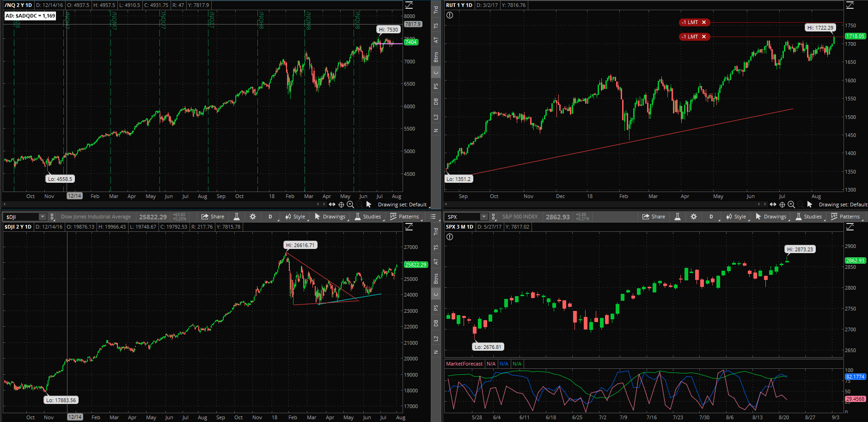Activate the crosshair pan tool under the RUT chart
Viewport: 868px width, 422px height.
pyautogui.click(x=782, y=205)
